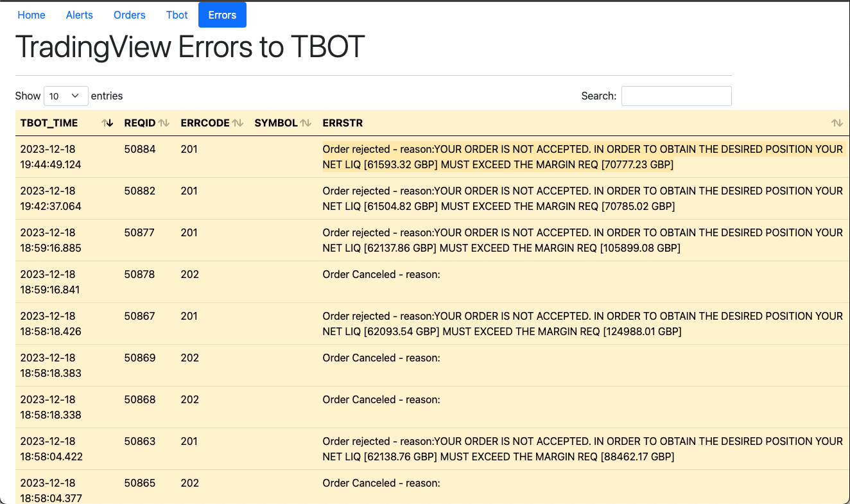Click Order Canceled message in row 50868
The height and width of the screenshot is (504, 850).
(x=381, y=399)
